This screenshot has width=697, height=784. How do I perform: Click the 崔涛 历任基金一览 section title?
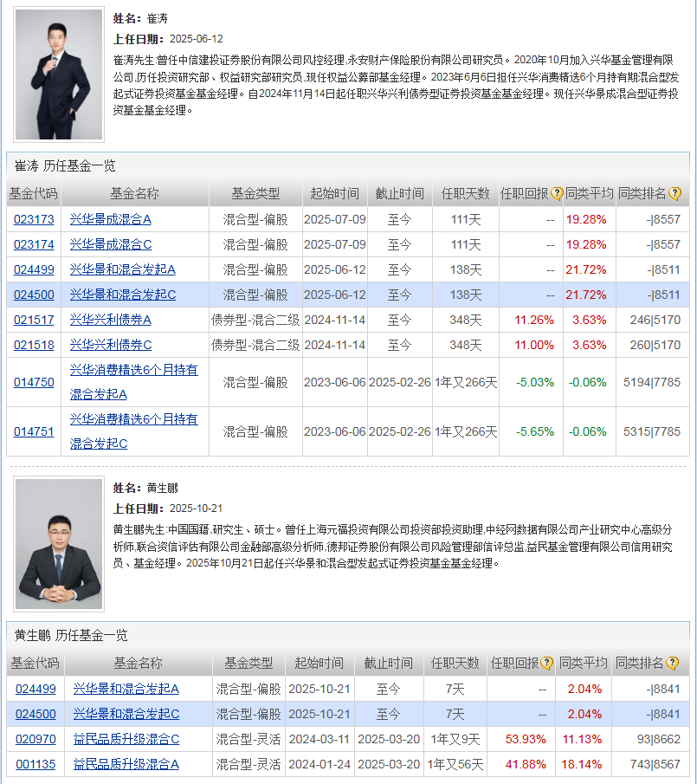[x=65, y=166]
